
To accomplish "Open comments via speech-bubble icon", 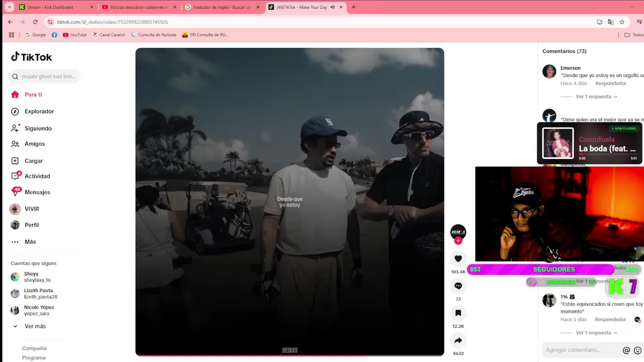I will point(458,286).
